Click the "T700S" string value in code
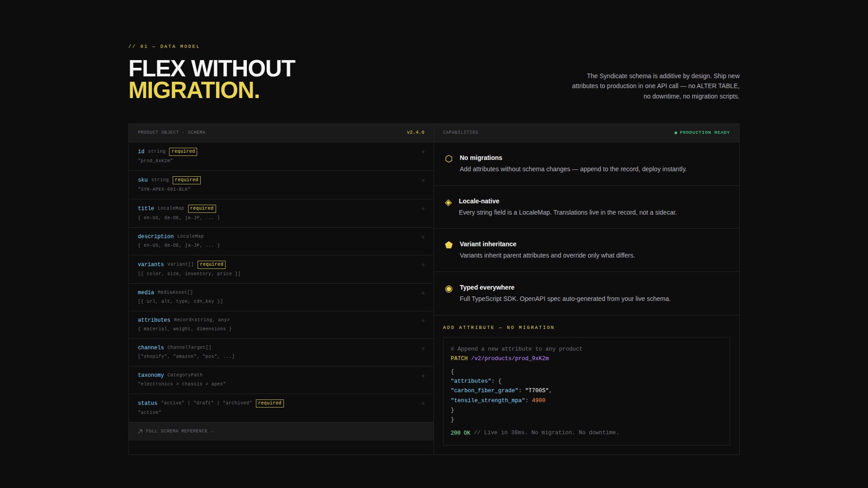The height and width of the screenshot is (488, 868). coord(537,390)
